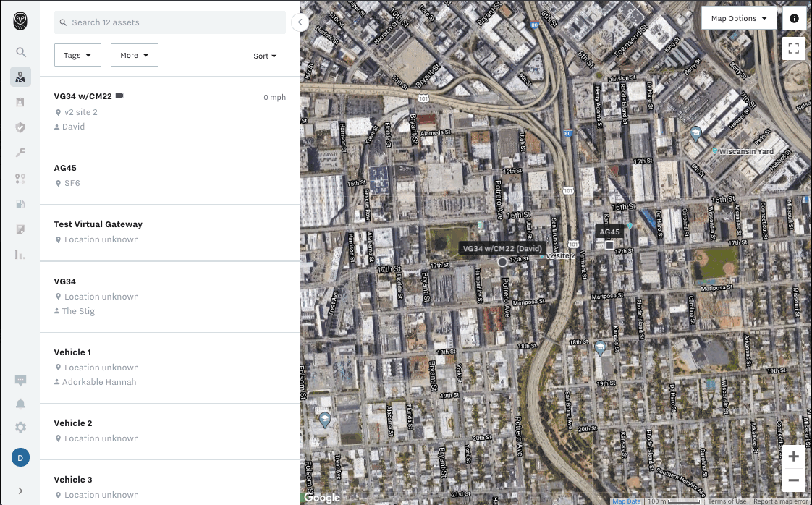812x505 pixels.
Task: Click the Samsara owl logo
Action: 20,21
